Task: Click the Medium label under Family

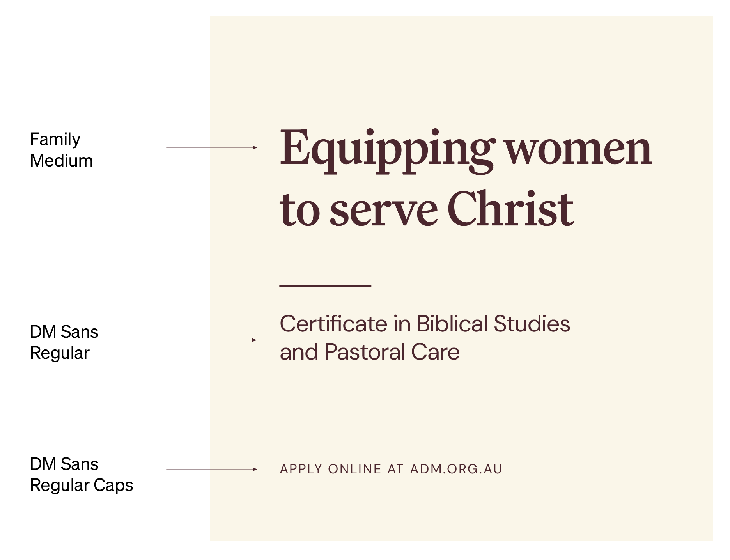Action: pyautogui.click(x=61, y=161)
